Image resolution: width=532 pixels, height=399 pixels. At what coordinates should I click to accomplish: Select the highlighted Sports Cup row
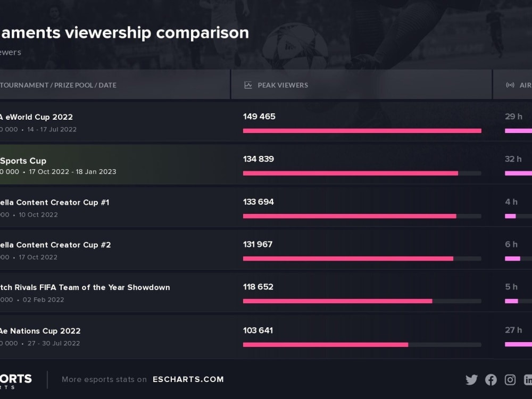(x=23, y=161)
